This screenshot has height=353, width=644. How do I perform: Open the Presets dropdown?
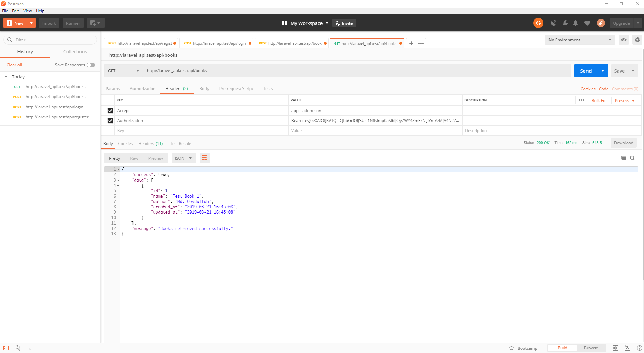click(x=624, y=100)
